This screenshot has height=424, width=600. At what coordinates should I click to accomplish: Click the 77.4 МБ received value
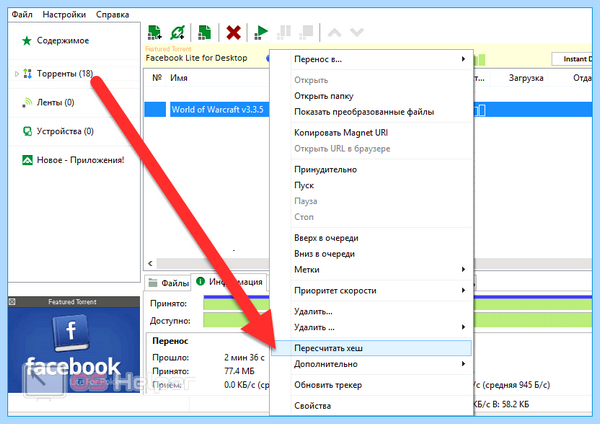point(239,371)
